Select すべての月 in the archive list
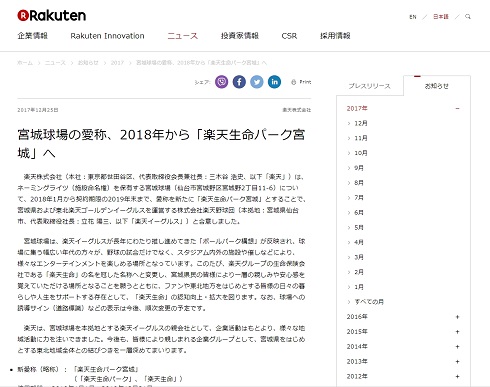This screenshot has height=387, width=490. tap(369, 302)
